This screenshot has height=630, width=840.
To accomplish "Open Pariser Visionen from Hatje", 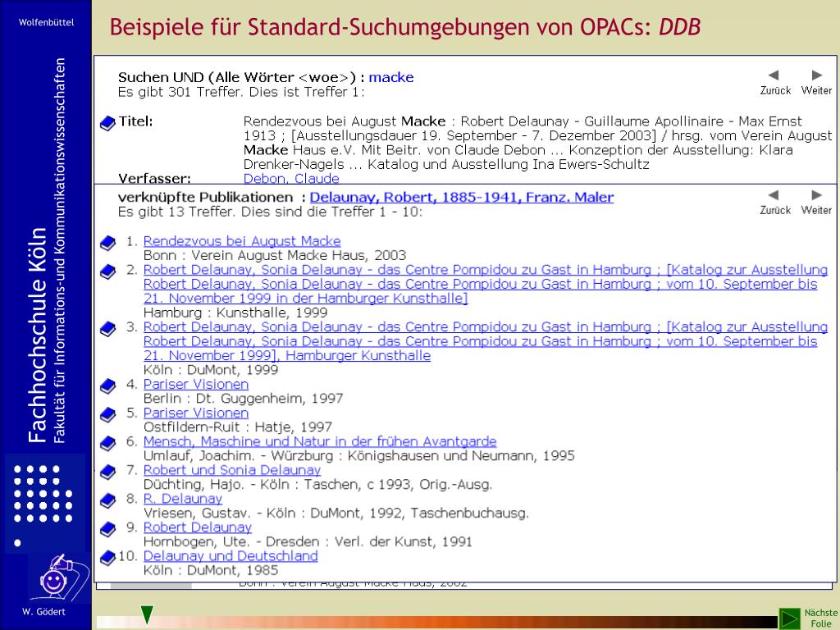I will pyautogui.click(x=196, y=413).
